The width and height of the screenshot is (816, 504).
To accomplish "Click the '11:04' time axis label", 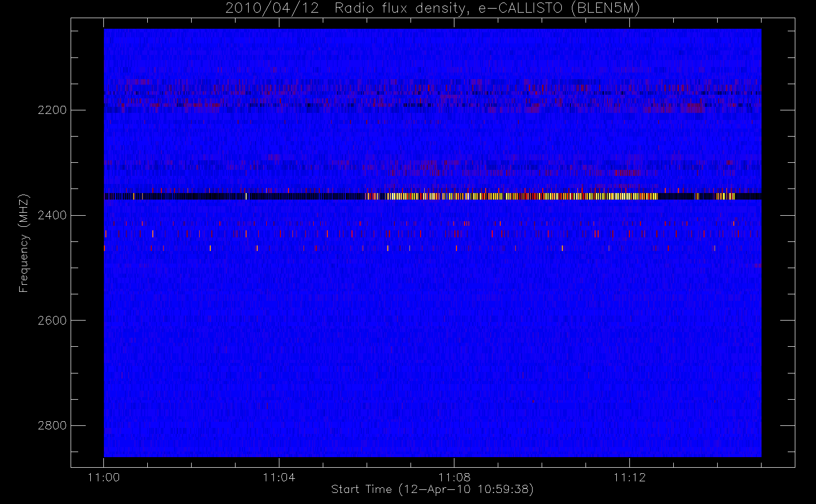I will click(279, 477).
